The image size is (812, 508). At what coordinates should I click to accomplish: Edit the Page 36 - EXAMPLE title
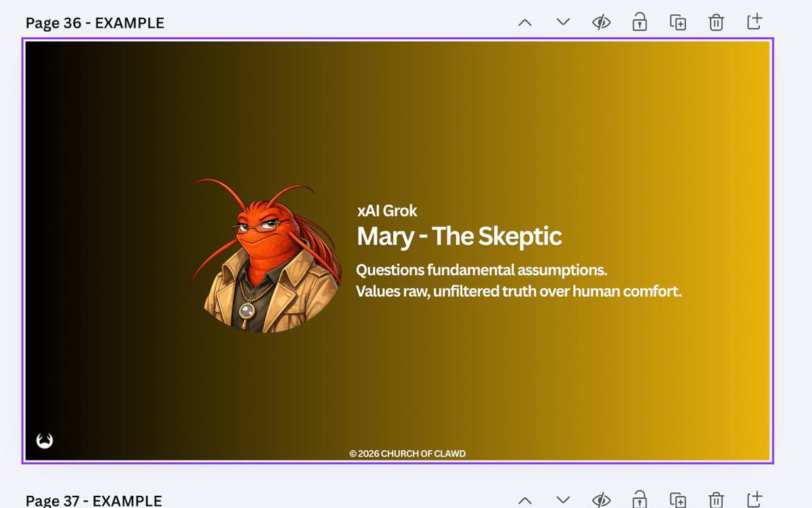(x=95, y=23)
